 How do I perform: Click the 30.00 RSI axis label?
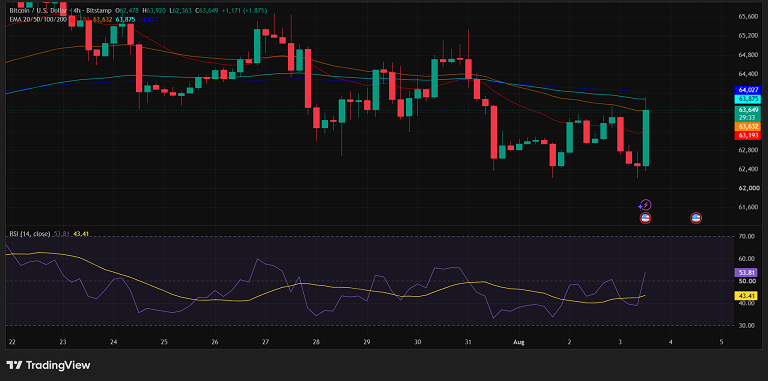tap(746, 325)
